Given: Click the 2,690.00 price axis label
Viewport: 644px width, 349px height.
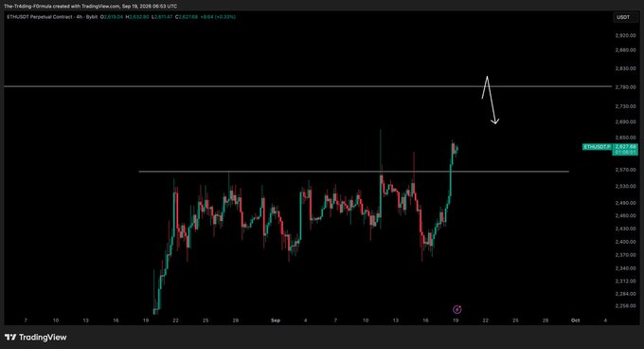Looking at the screenshot, I should (x=625, y=122).
